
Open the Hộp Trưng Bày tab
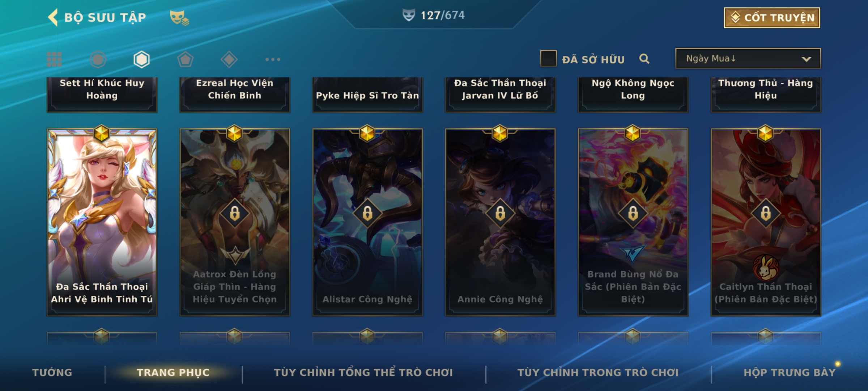click(790, 373)
